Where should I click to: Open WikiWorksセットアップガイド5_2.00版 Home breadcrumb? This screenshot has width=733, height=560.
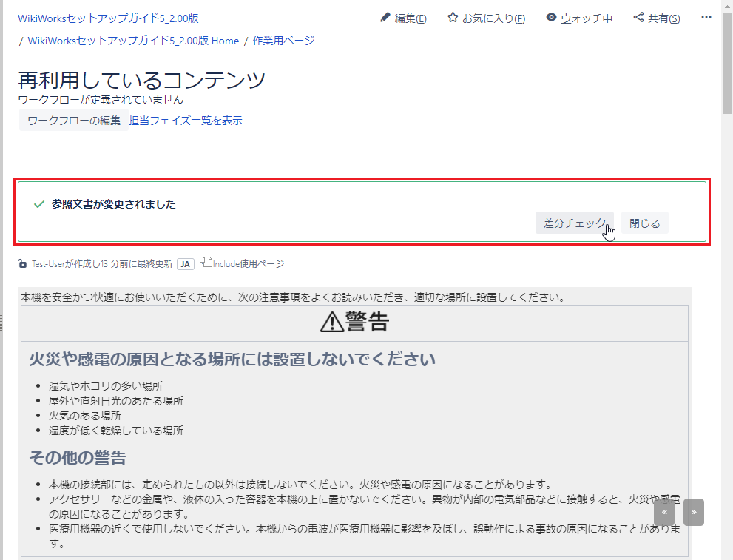point(133,41)
